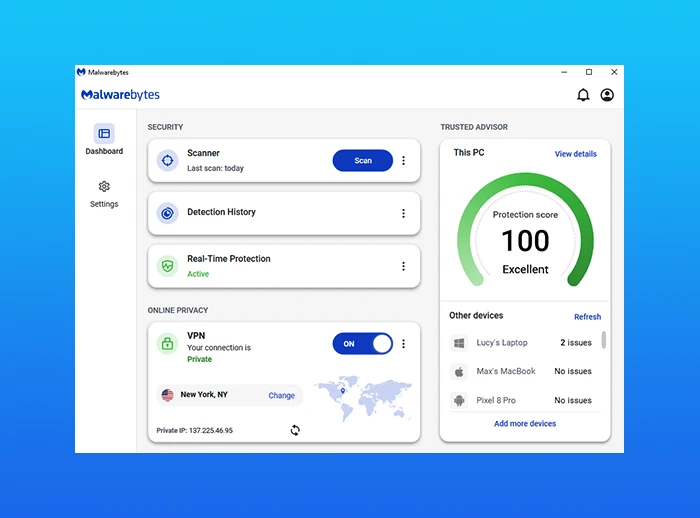The image size is (700, 518).
Task: Select the Dashboard sidebar tab
Action: click(104, 140)
